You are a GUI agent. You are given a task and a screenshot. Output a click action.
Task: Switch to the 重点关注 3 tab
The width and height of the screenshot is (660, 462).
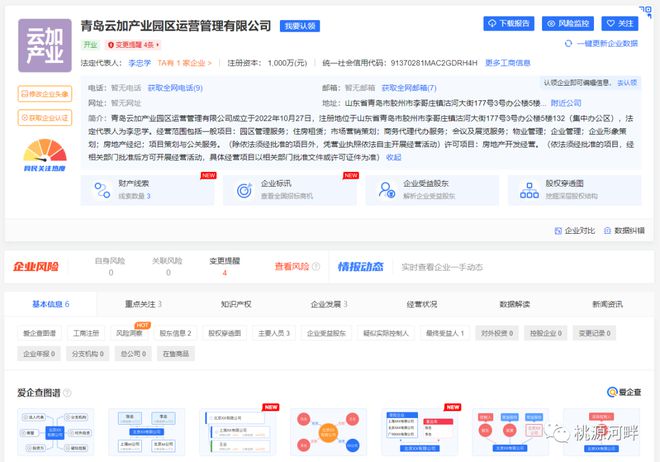(x=143, y=304)
